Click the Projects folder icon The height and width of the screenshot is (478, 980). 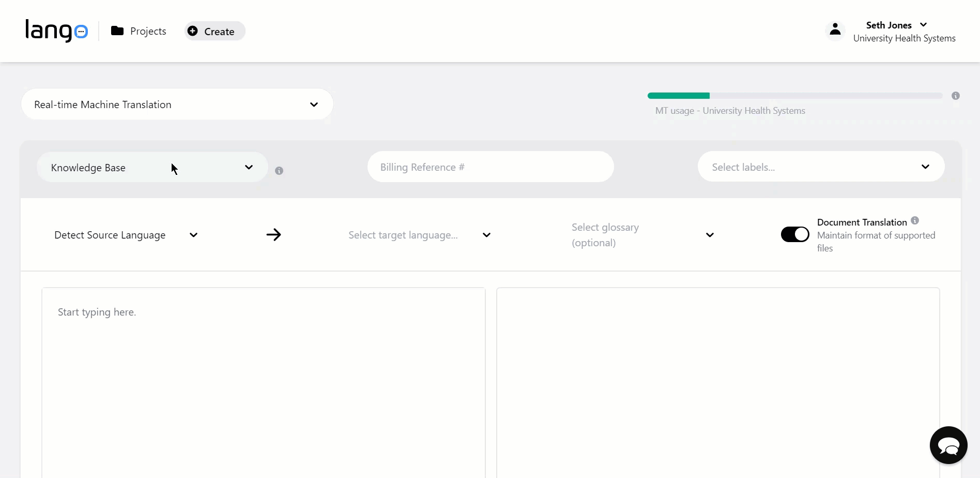[117, 31]
